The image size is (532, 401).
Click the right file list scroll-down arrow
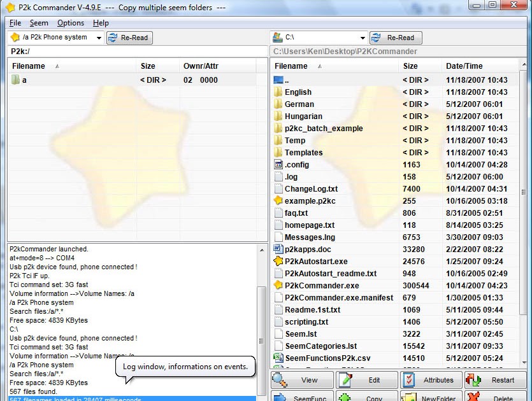click(524, 363)
